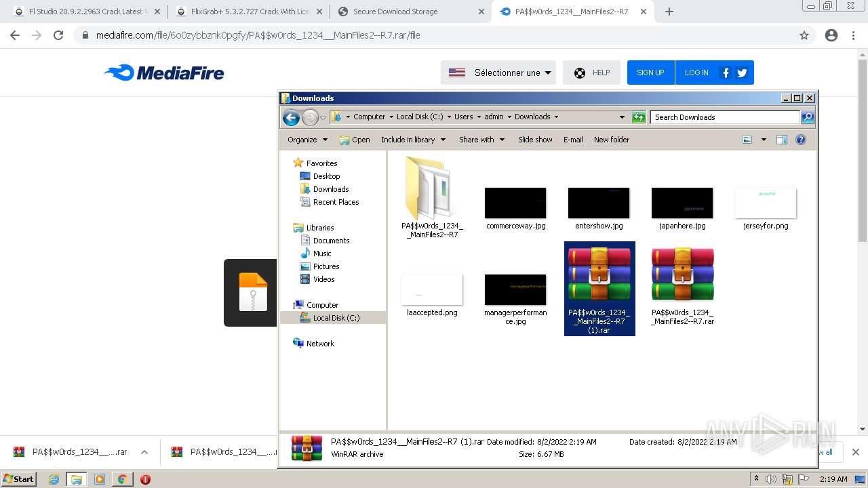The width and height of the screenshot is (868, 488).
Task: Click the Chrome reload button
Action: [58, 35]
